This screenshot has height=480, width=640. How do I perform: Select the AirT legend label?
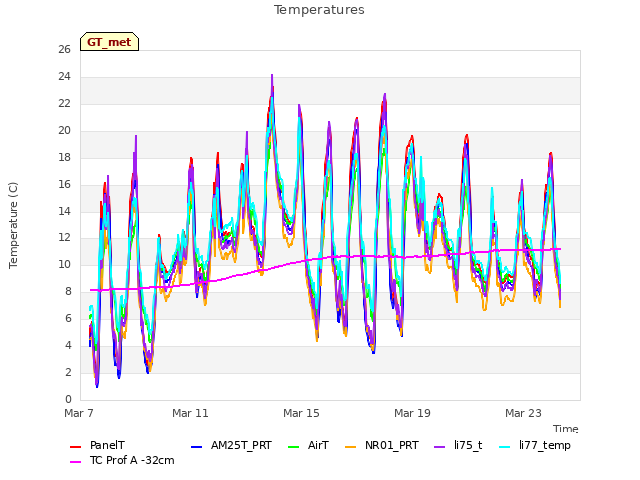tap(318, 445)
